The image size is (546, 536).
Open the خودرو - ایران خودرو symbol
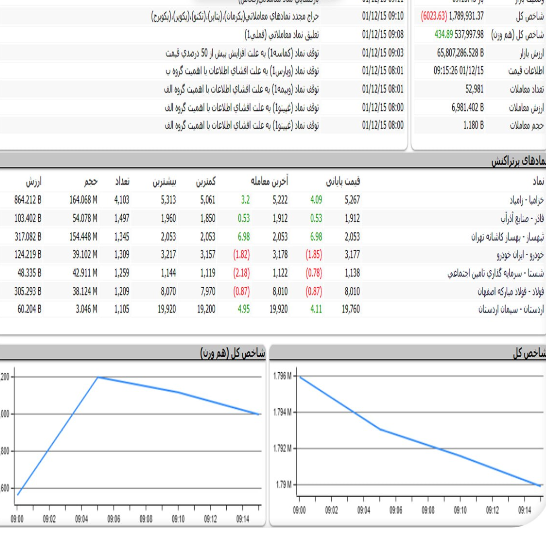(520, 255)
